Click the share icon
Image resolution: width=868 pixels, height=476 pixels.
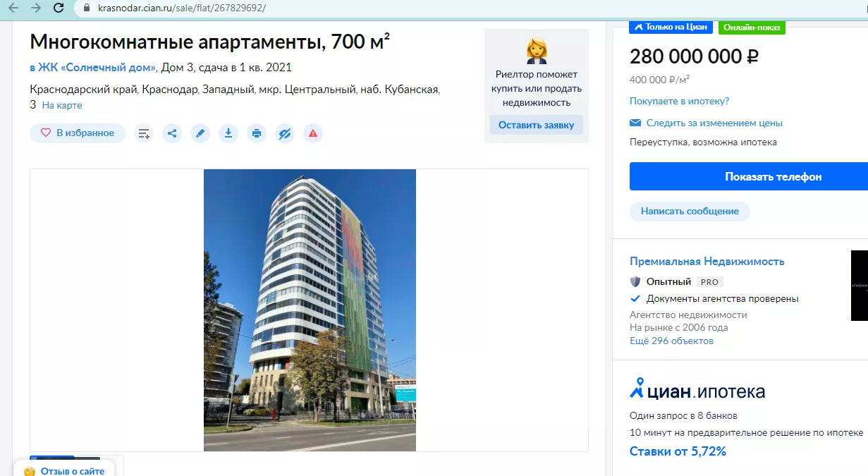click(172, 133)
